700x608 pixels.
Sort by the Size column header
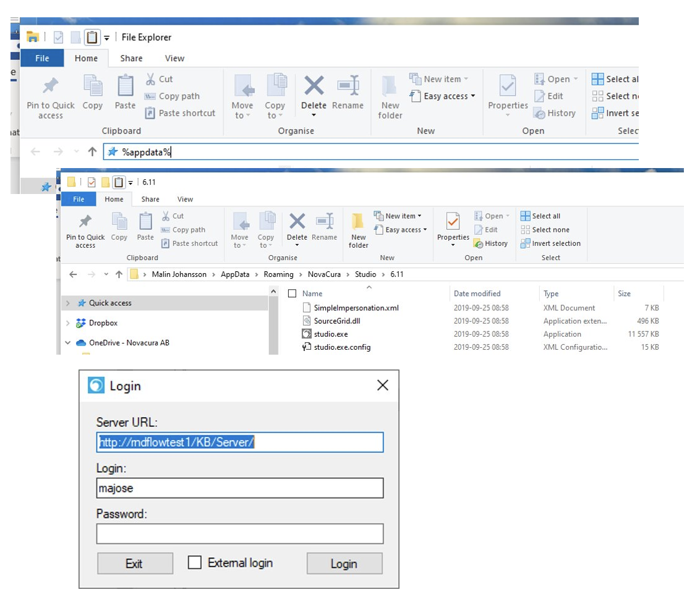[x=624, y=293]
